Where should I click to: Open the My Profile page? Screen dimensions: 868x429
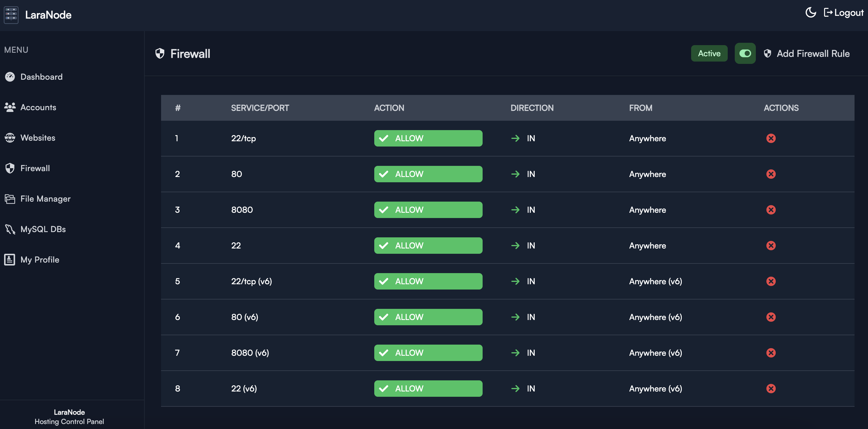(x=40, y=260)
